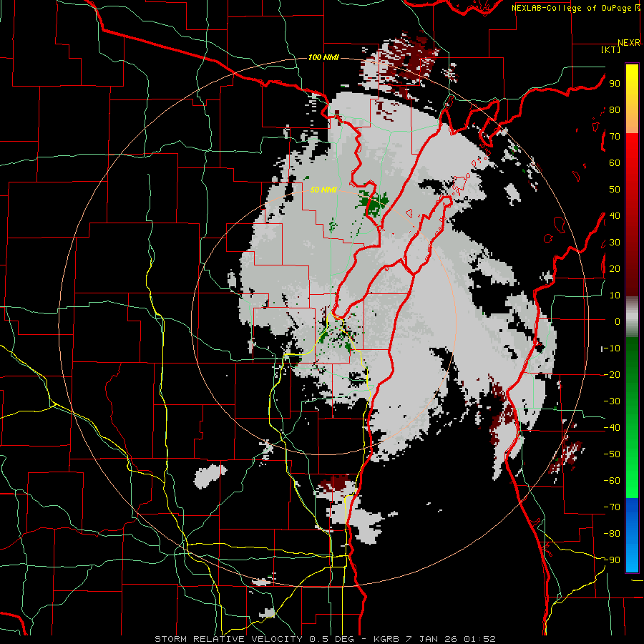Select the 60 value on velocity scale

(615, 162)
